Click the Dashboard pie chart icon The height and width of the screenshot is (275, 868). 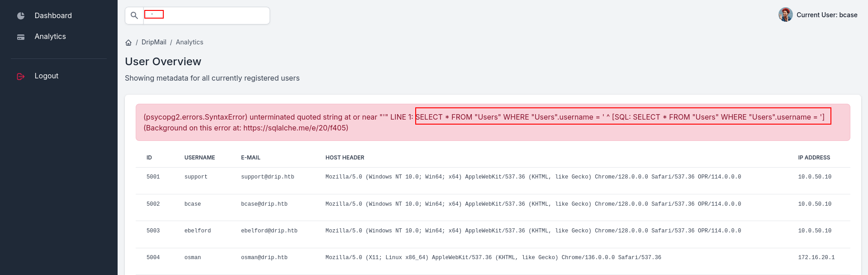tap(21, 16)
